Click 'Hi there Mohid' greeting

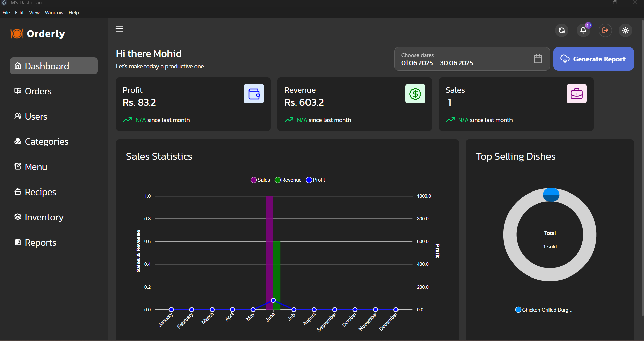point(149,54)
